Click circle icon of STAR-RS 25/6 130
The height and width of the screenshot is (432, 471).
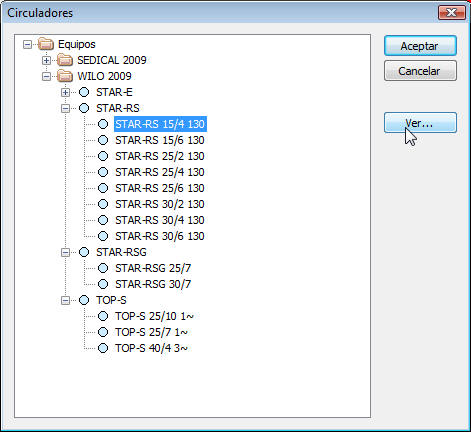point(103,188)
